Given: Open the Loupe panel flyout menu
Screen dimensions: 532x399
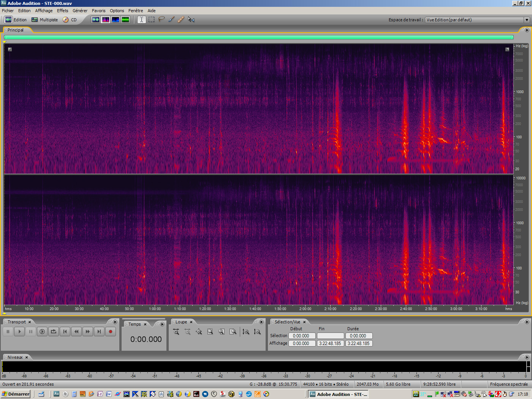Looking at the screenshot, I should [261, 322].
